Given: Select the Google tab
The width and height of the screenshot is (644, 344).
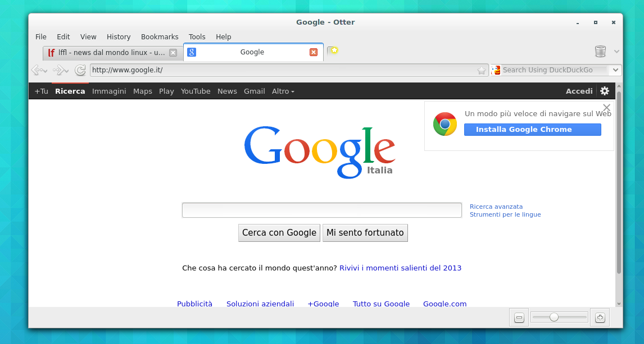Looking at the screenshot, I should point(253,52).
